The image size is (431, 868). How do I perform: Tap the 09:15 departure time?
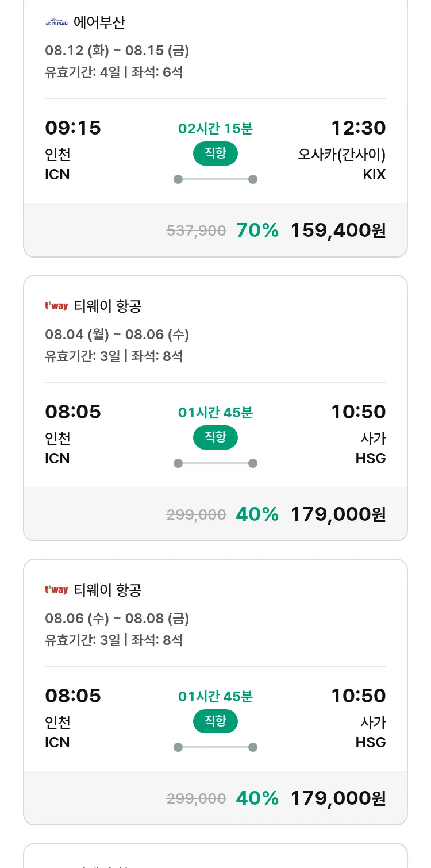click(x=73, y=128)
